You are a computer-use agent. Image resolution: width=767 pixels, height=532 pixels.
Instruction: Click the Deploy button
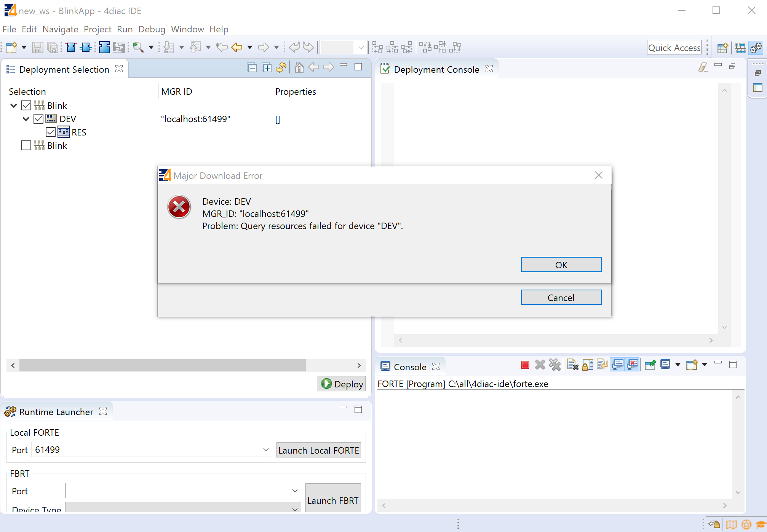342,384
